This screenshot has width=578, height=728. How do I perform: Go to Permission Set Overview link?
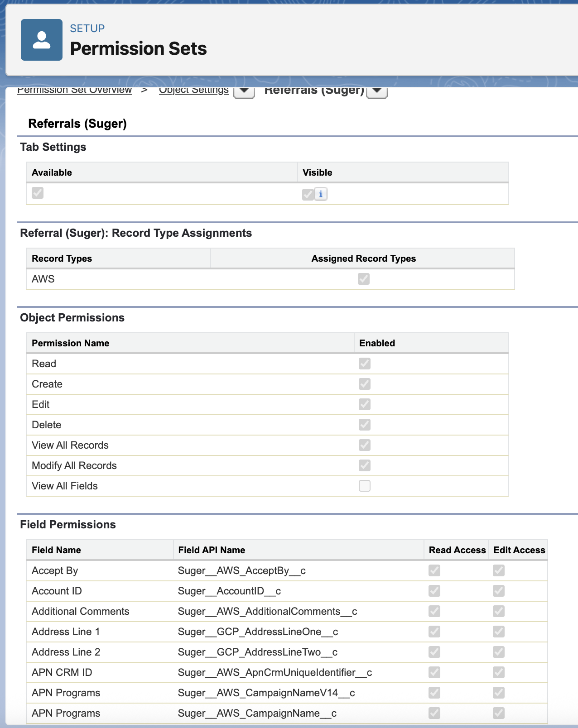(x=75, y=91)
